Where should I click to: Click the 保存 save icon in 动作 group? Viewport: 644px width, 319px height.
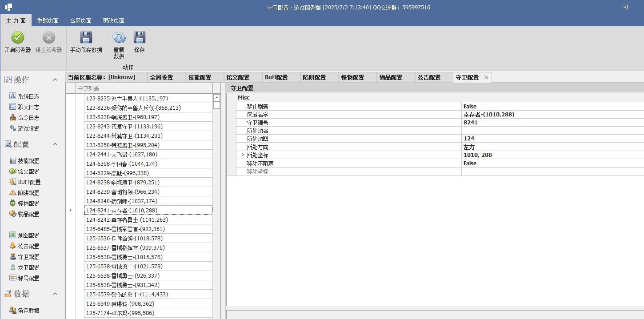tap(140, 38)
